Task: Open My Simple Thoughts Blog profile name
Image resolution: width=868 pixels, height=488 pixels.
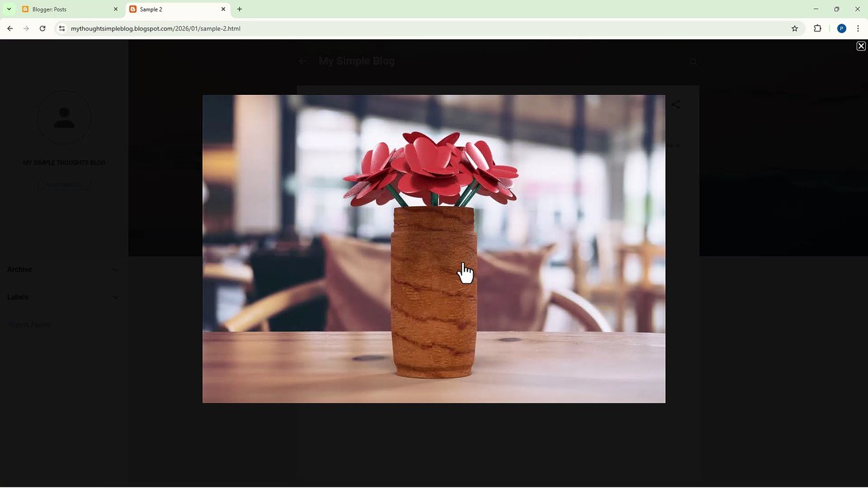Action: (64, 163)
